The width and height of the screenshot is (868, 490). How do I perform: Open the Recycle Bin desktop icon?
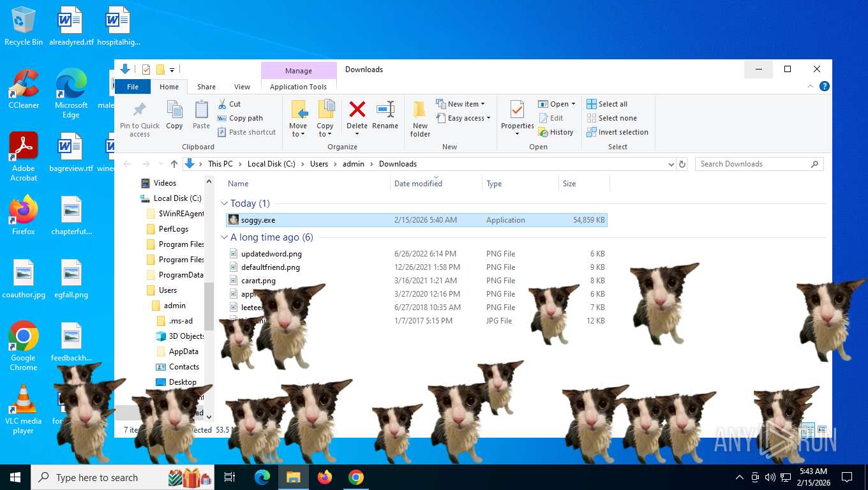24,26
